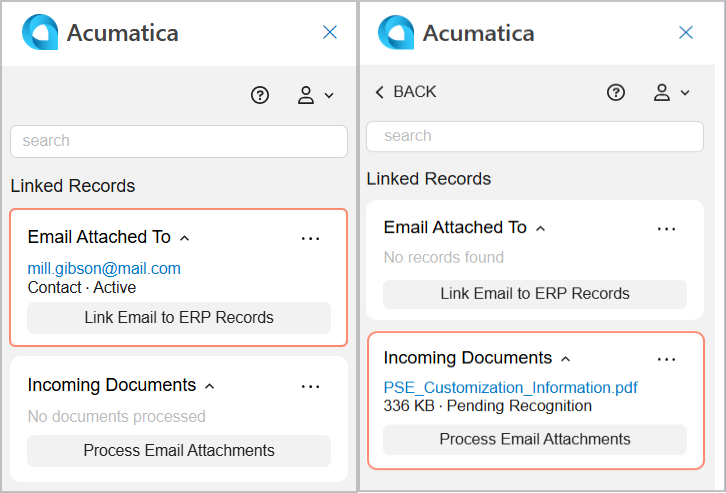
Task: Open the user profile menu in left panel
Action: (315, 95)
